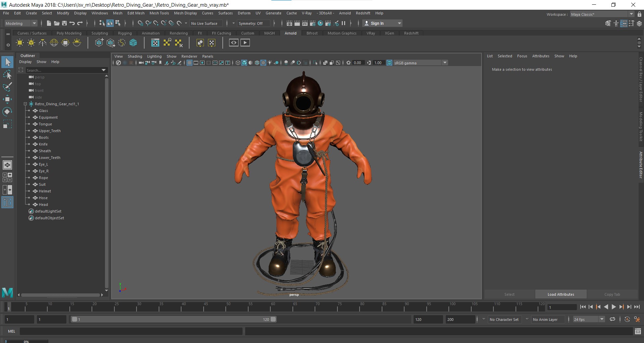This screenshot has width=644, height=343.
Task: Select the Helmet node in Outliner
Action: point(45,191)
